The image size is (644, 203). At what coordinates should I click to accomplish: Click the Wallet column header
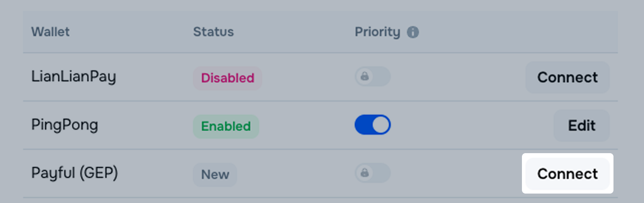coord(50,32)
